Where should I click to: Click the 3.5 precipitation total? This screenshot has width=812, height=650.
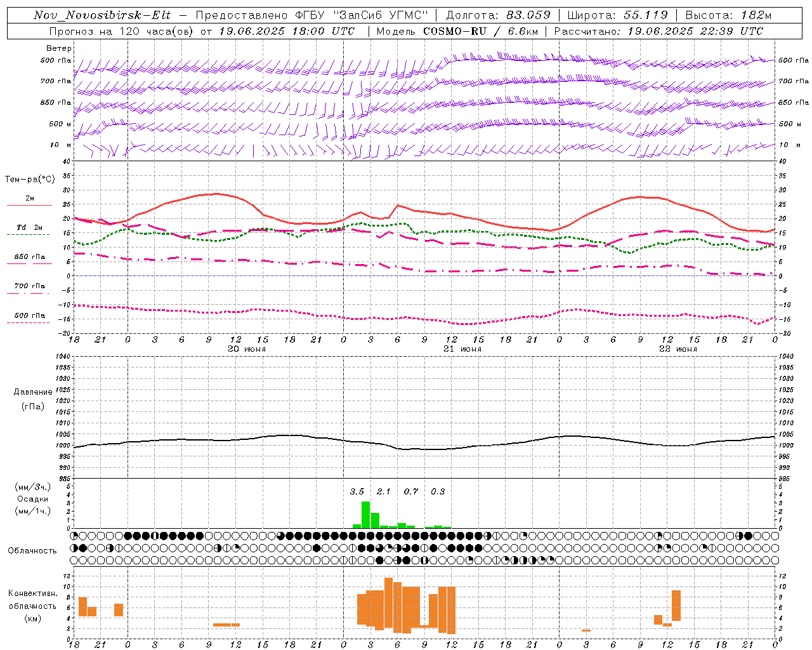click(x=357, y=491)
